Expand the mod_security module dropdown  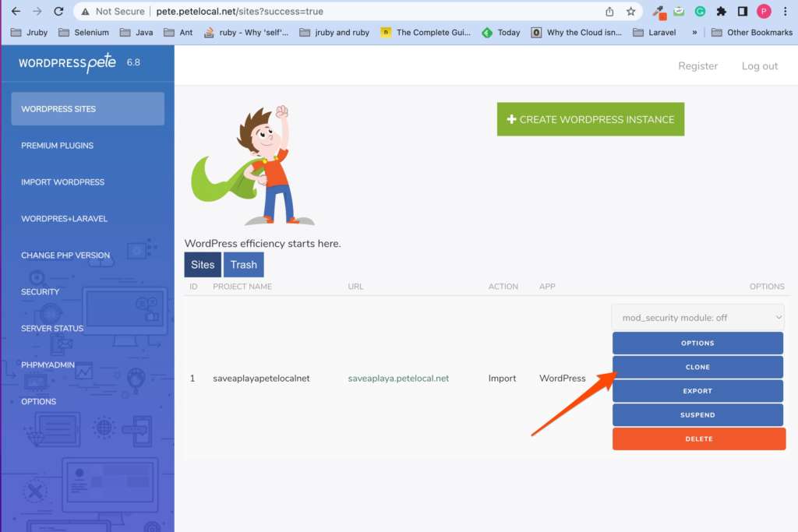697,318
